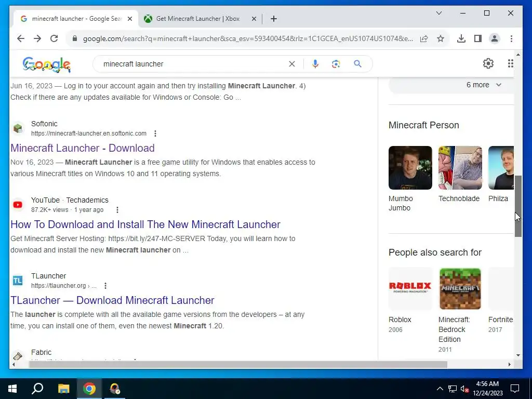Click the Softonic URL text

coord(89,134)
